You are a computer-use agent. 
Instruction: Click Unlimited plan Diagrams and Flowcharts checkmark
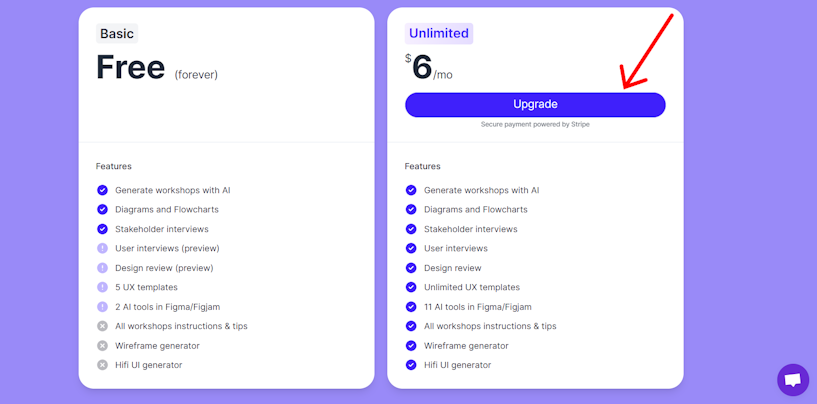411,210
